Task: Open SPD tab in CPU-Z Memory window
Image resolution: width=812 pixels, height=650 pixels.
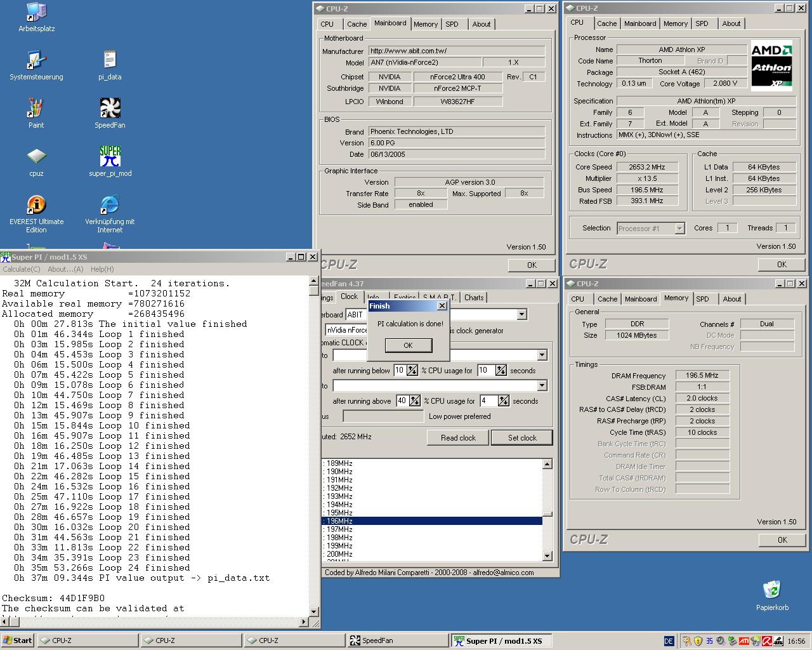Action: coord(702,299)
